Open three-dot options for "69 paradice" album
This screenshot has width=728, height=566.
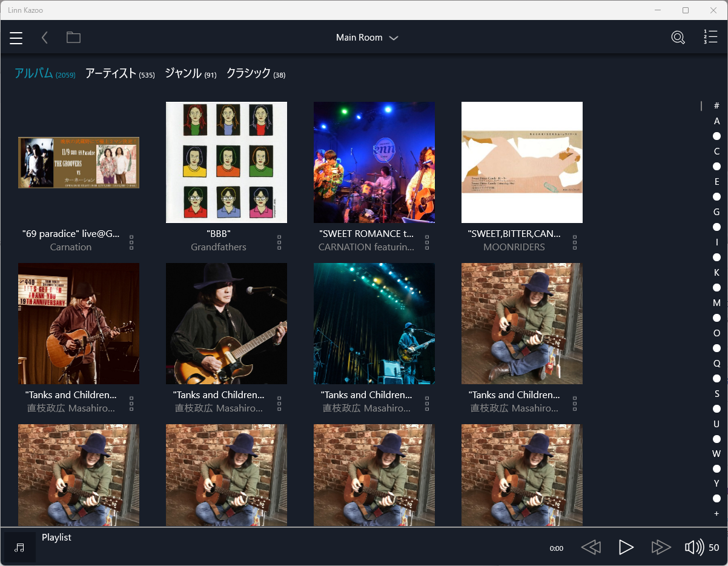[x=131, y=242]
